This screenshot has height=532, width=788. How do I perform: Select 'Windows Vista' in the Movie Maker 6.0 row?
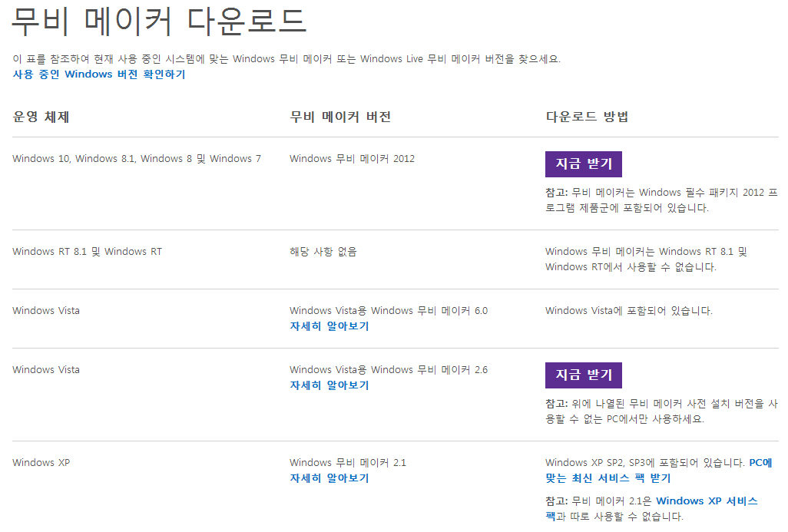[46, 311]
